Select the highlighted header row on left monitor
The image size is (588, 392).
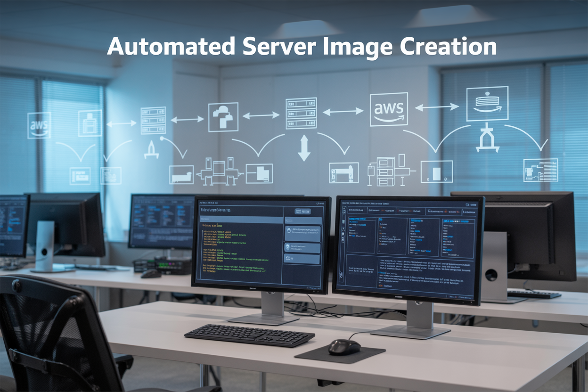click(241, 220)
